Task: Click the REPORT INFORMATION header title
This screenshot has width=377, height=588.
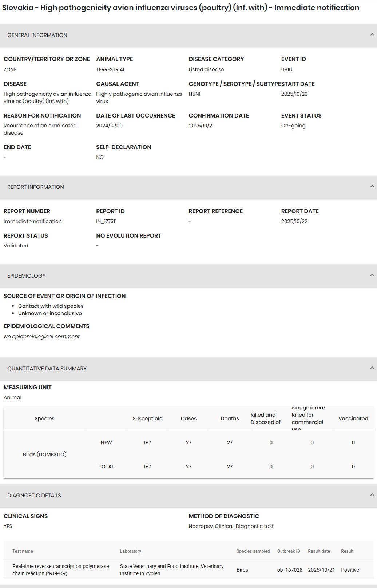Action: tap(36, 187)
